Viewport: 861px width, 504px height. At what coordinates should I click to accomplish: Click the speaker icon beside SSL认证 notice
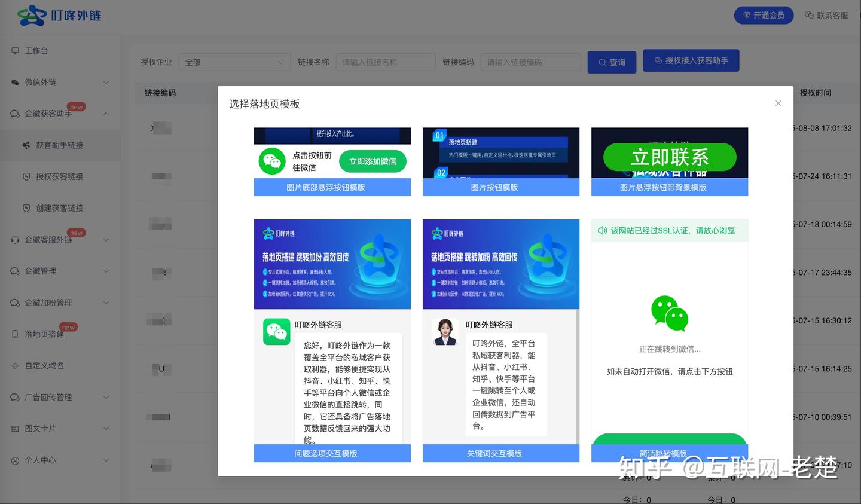click(x=602, y=230)
